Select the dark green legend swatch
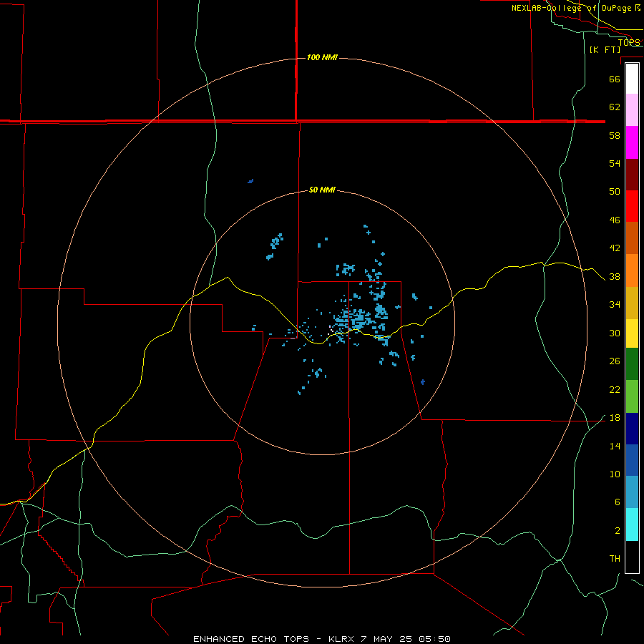The image size is (644, 644). pos(632,364)
